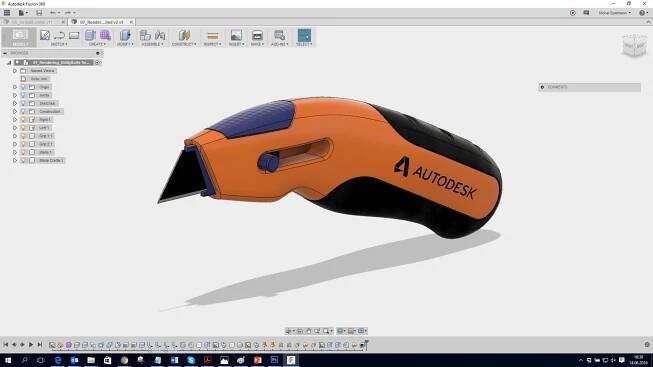Collapse the Browser panel header

(5, 53)
